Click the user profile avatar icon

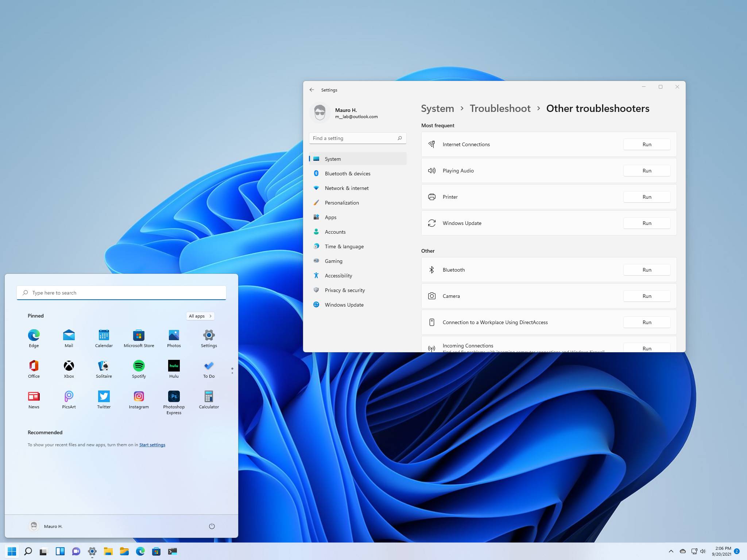pos(320,112)
